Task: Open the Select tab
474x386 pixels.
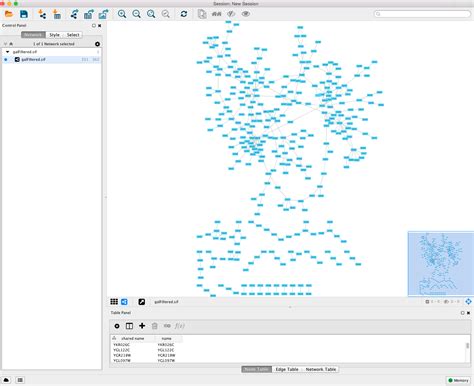Action: tap(73, 35)
